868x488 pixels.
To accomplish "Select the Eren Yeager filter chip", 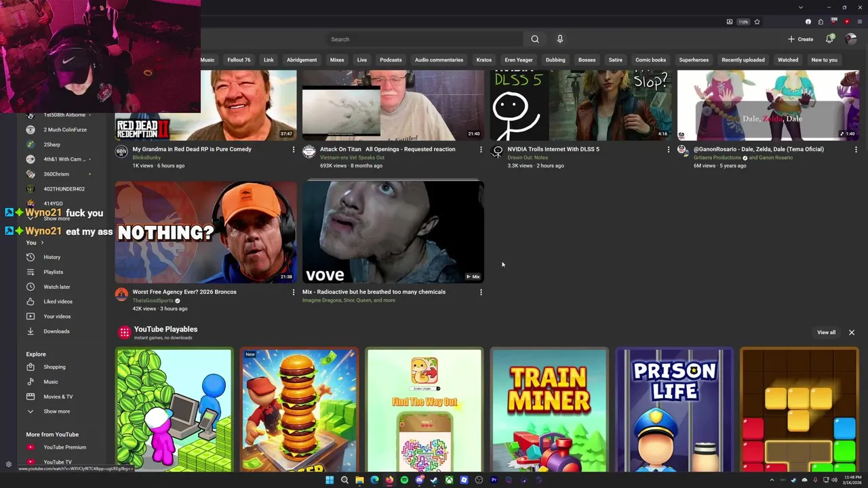I will 519,60.
